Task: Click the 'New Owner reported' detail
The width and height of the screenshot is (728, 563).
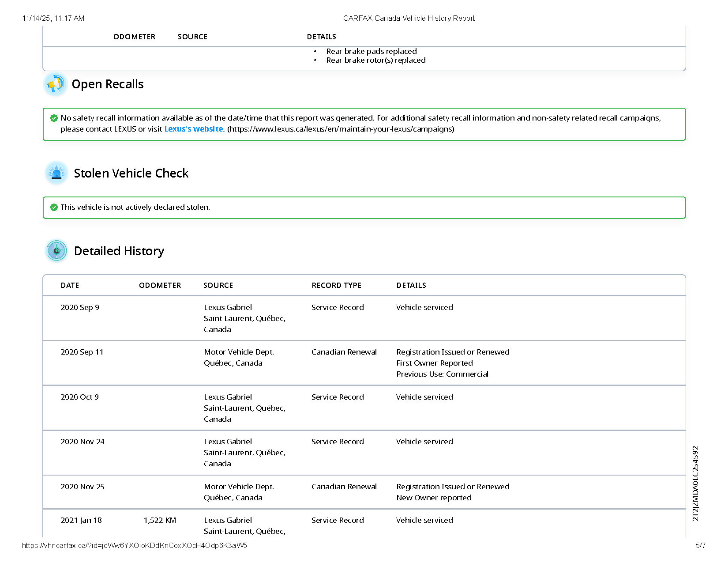Action: pyautogui.click(x=434, y=498)
